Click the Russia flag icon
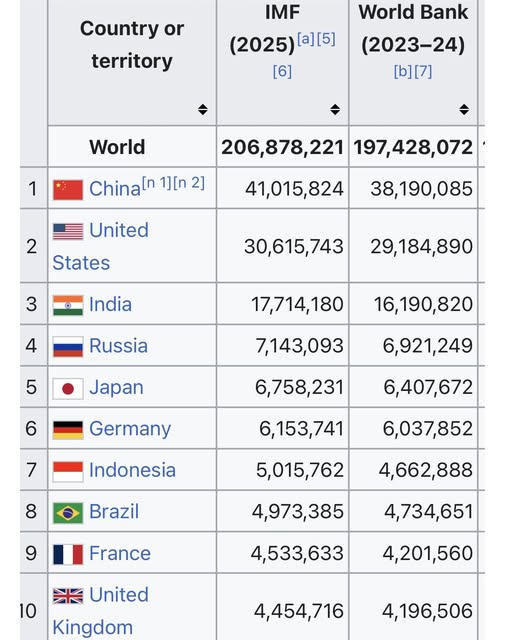The width and height of the screenshot is (505, 640). (68, 347)
